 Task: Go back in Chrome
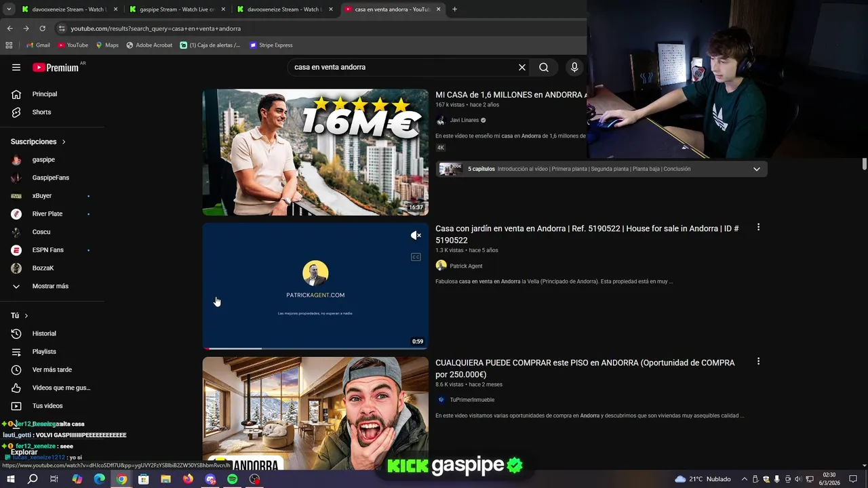coord(9,28)
